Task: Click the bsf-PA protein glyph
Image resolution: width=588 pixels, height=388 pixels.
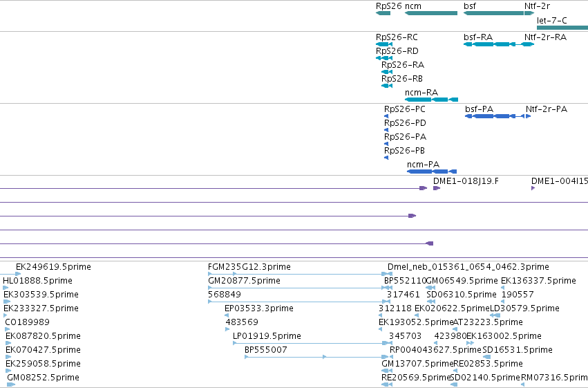Action: coord(495,116)
